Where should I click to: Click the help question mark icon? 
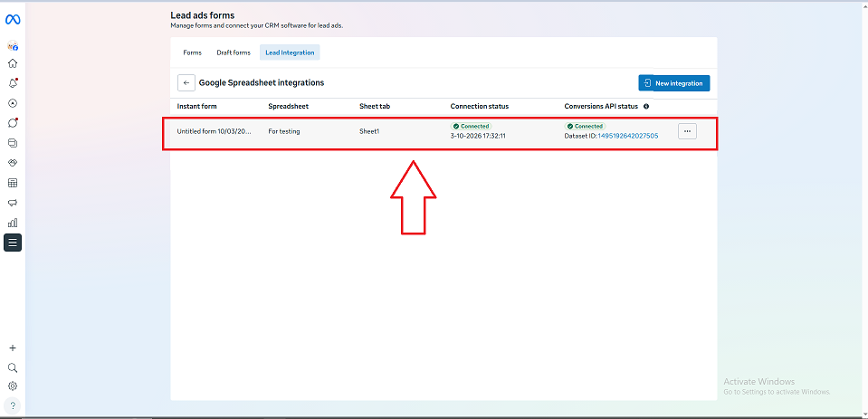(x=13, y=405)
